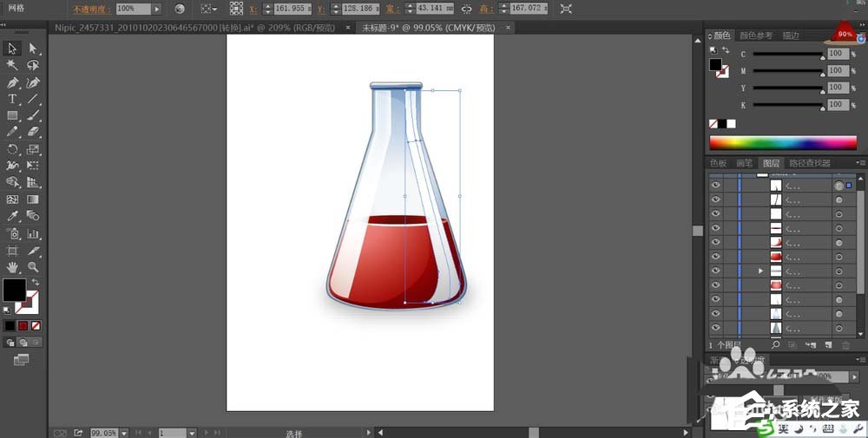Viewport: 868px width, 438px height.
Task: Open the opacity slider arrow
Action: point(156,9)
